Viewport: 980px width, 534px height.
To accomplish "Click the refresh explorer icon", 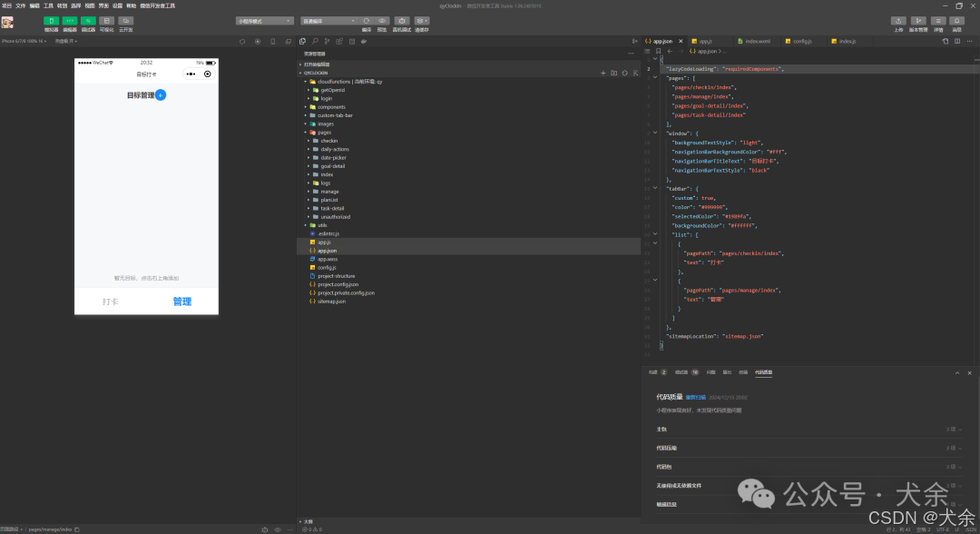I will coord(624,74).
